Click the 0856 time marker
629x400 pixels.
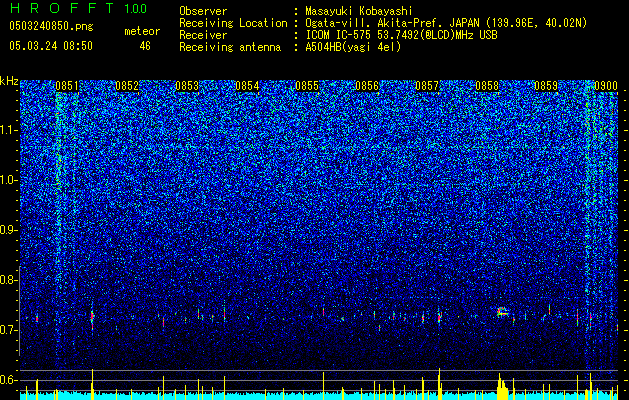point(367,86)
